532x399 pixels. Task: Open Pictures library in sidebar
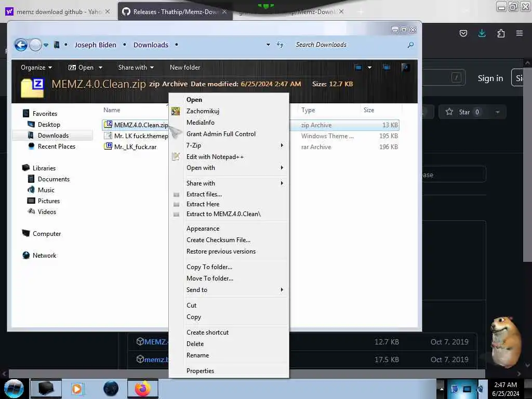pyautogui.click(x=48, y=201)
